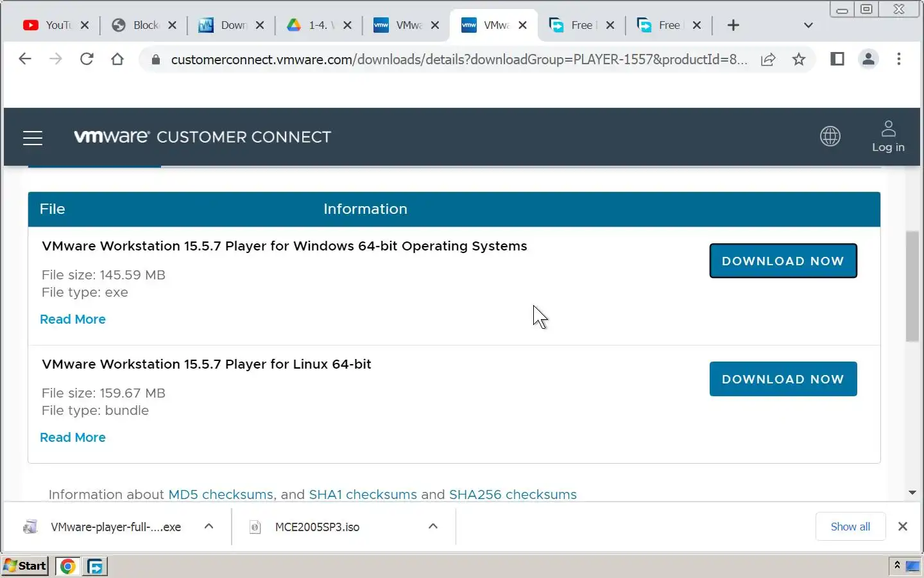Select File size 159.67 MB text
The image size is (924, 578).
point(103,393)
